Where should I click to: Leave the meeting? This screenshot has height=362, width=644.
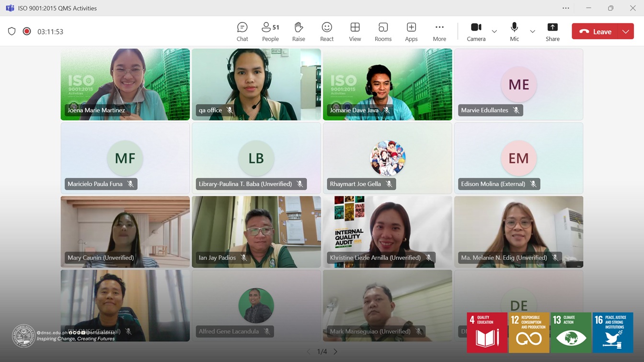[596, 32]
